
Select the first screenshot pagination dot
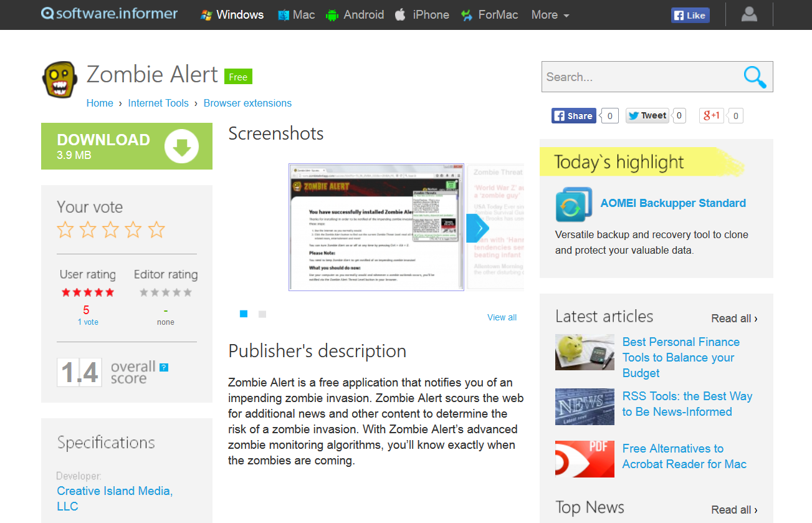click(244, 314)
